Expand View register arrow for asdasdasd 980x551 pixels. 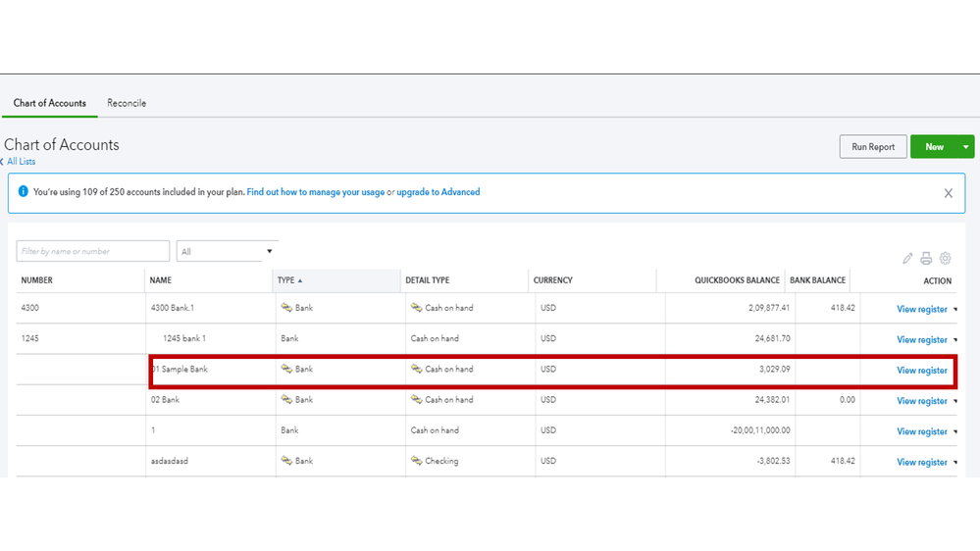click(955, 463)
